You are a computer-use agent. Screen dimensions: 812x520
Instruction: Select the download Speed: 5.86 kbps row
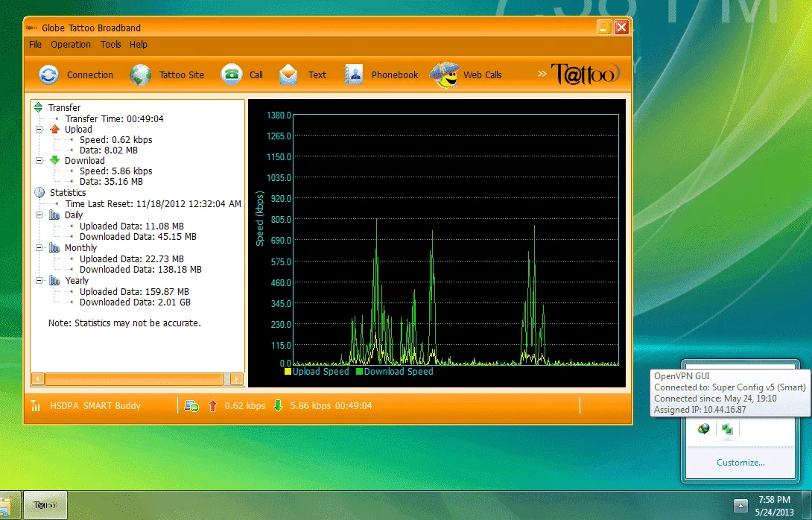(115, 171)
